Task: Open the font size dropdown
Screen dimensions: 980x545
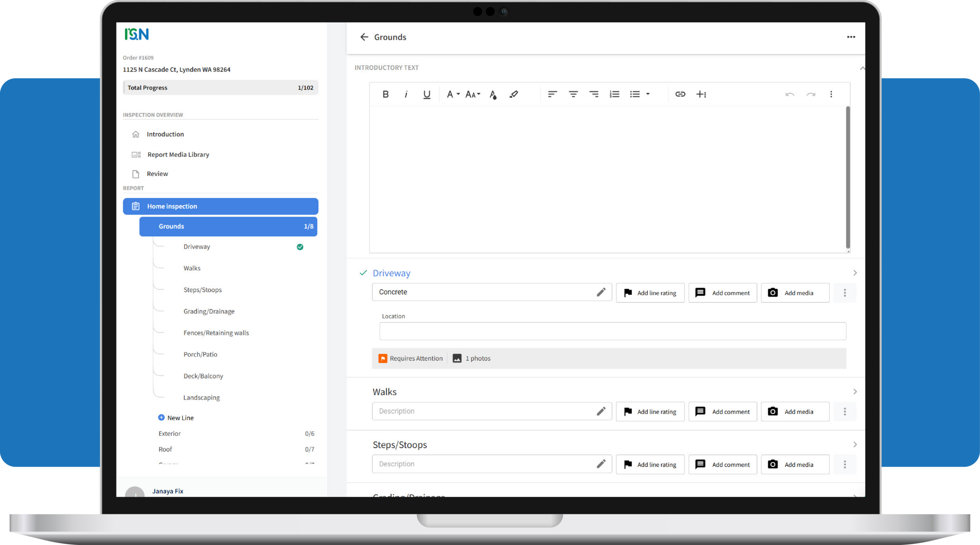Action: pos(473,94)
